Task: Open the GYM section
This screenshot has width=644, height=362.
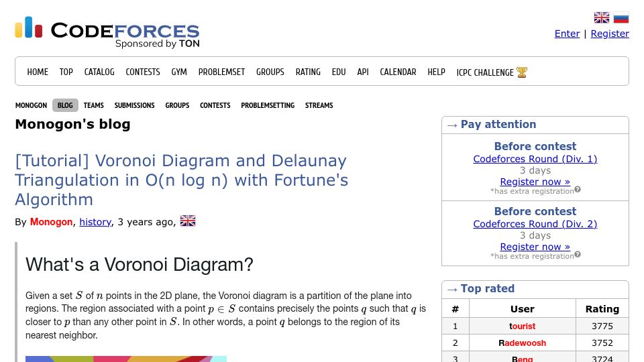Action: (179, 72)
